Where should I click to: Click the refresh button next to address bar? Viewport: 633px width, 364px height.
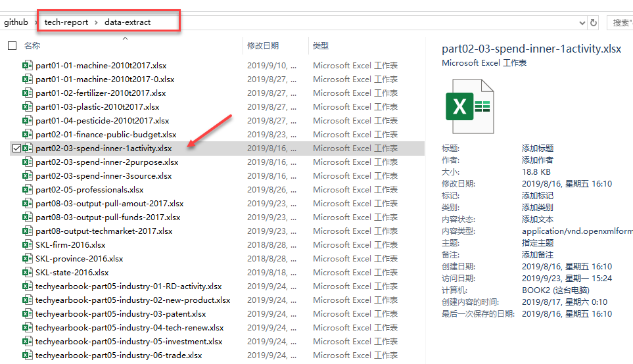click(x=594, y=22)
